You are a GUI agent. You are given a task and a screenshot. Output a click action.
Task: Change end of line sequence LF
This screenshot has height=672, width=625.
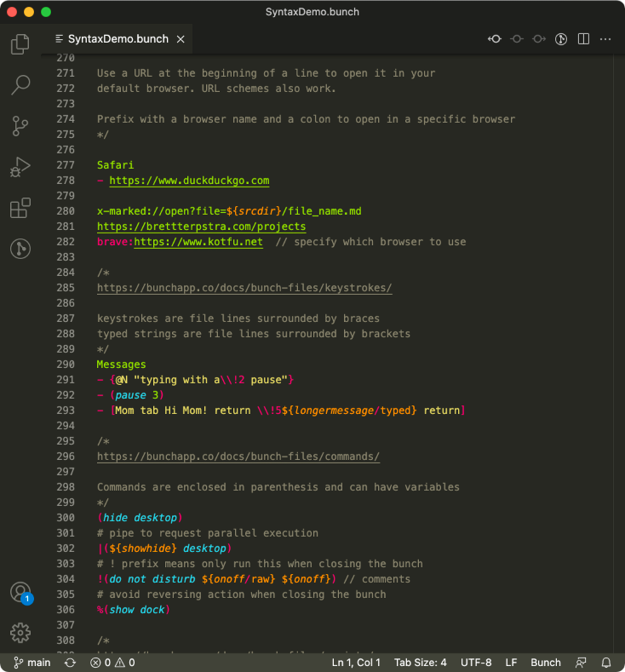point(511,663)
